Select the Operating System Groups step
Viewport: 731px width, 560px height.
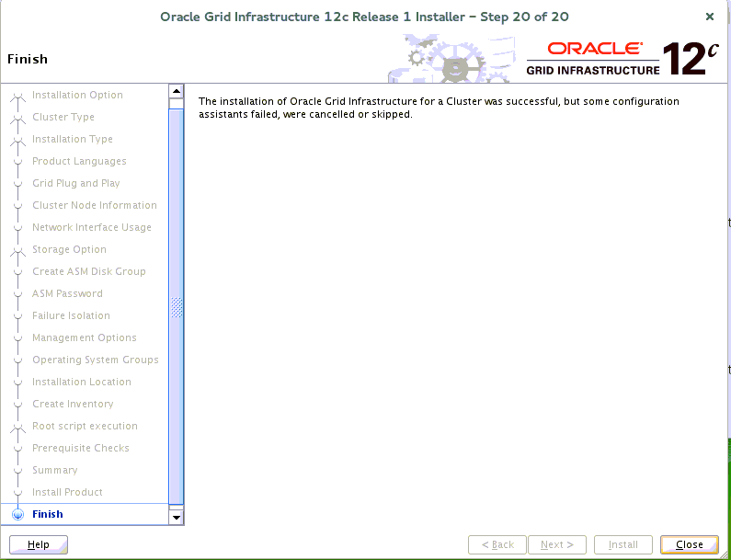[96, 360]
